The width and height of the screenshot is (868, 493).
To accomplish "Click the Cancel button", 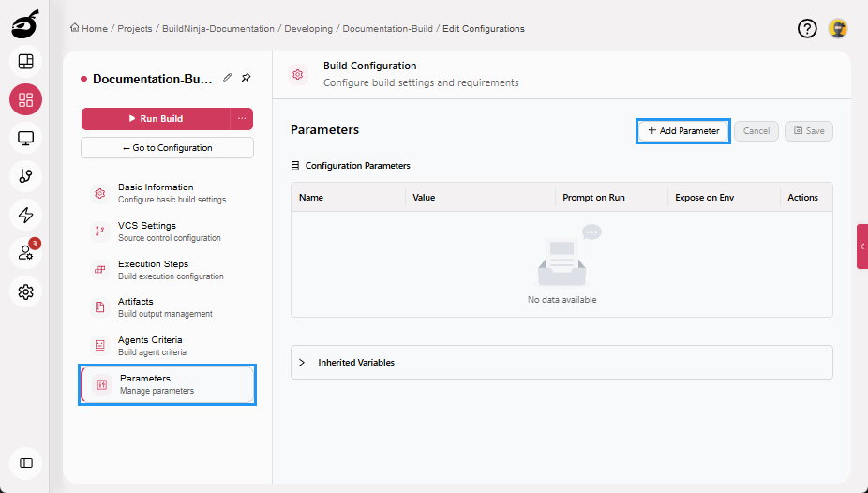I will (756, 131).
